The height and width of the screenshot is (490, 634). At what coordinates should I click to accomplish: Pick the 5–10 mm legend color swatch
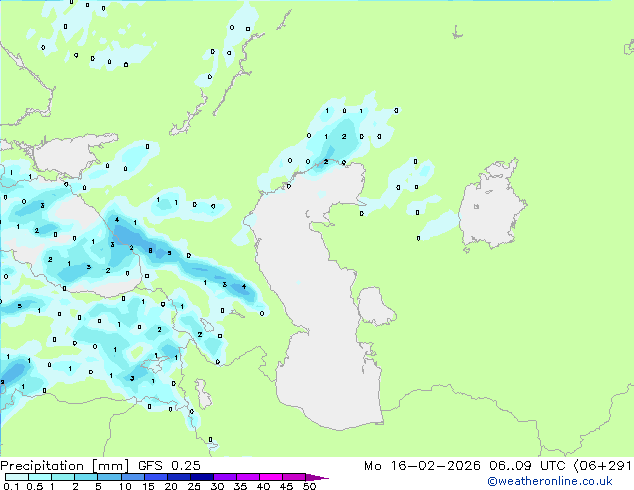109,477
